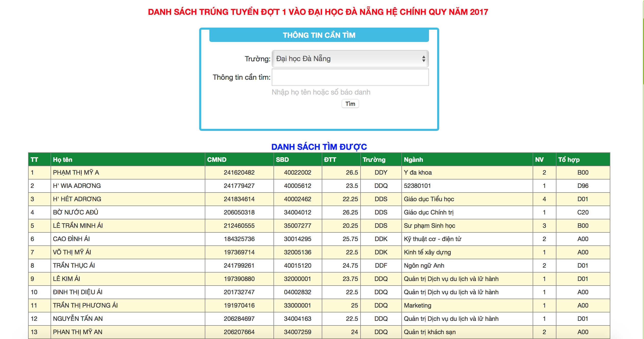Click SBD value 32000001
Viewport: 644px width, 339px height.
[298, 279]
